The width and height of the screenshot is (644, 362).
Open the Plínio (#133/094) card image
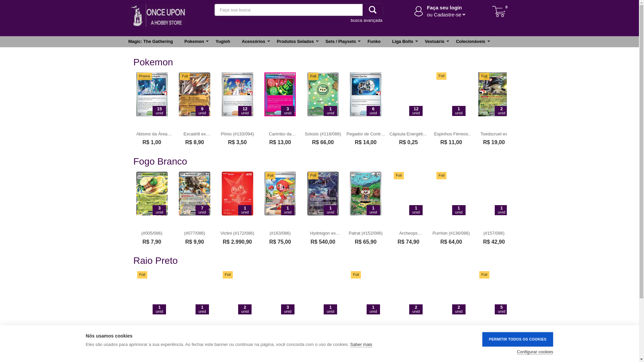(x=237, y=95)
